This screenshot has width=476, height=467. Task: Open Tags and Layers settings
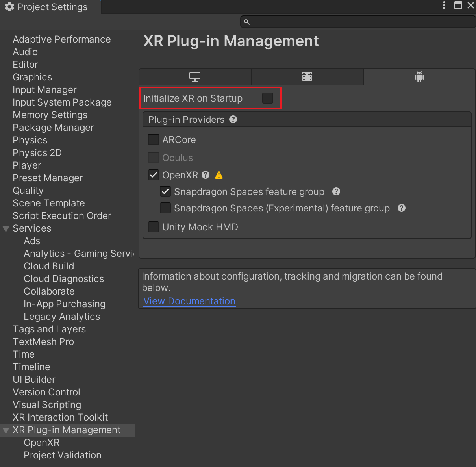pos(49,329)
